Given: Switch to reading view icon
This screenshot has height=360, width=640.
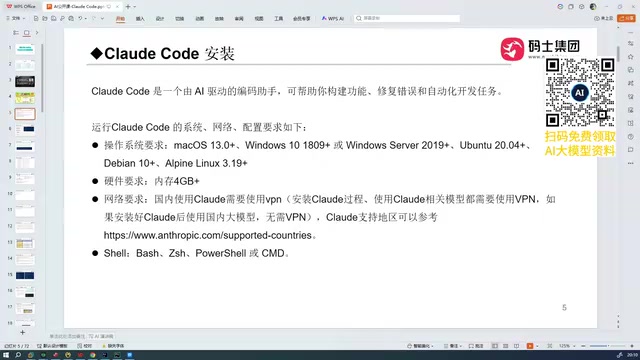Looking at the screenshot, I should 517,346.
